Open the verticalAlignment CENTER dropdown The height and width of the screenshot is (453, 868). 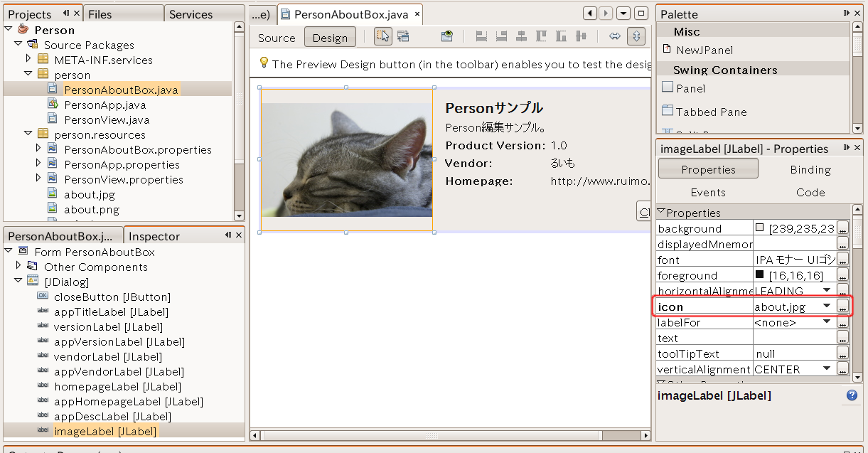pos(827,369)
